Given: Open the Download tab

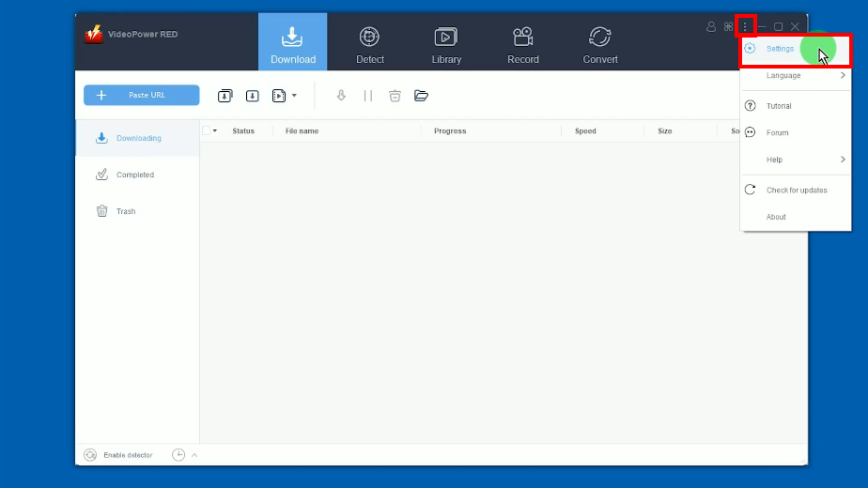Looking at the screenshot, I should pyautogui.click(x=292, y=42).
